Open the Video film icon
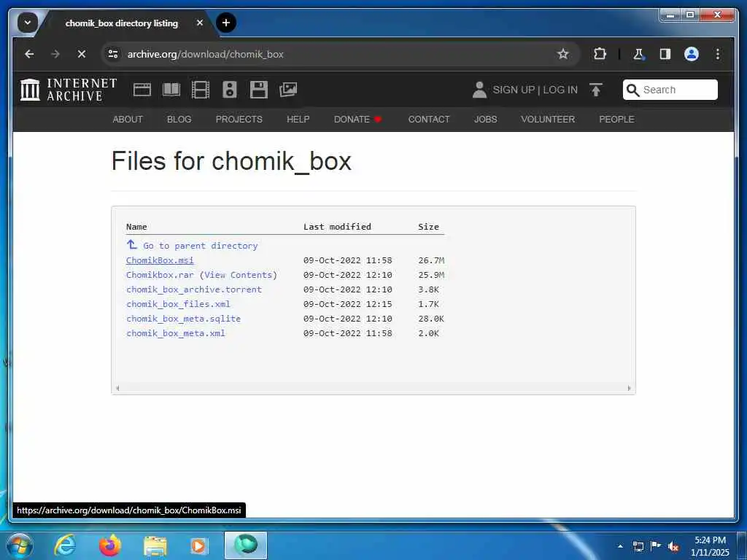The height and width of the screenshot is (560, 747). 200,90
